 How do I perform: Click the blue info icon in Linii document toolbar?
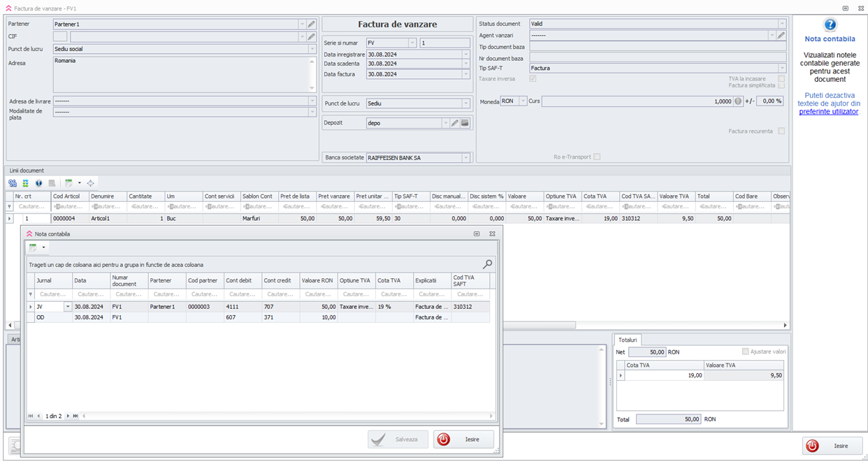(x=39, y=183)
